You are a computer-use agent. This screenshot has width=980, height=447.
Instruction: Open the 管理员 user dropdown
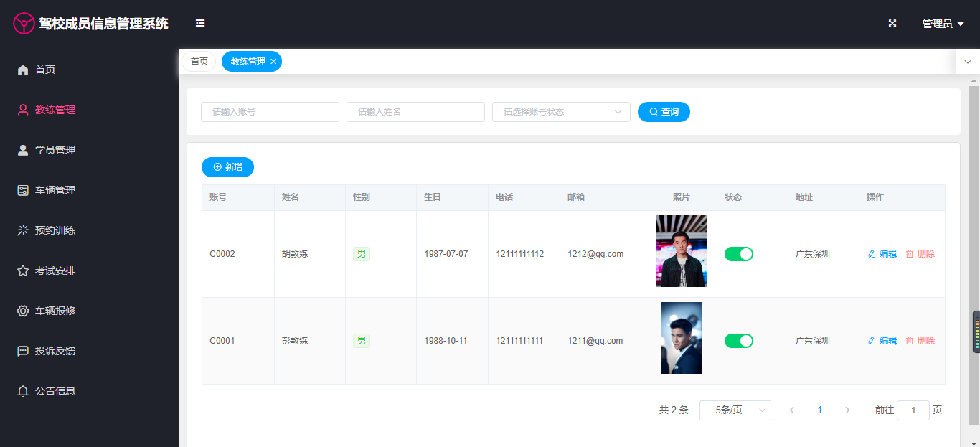point(943,24)
